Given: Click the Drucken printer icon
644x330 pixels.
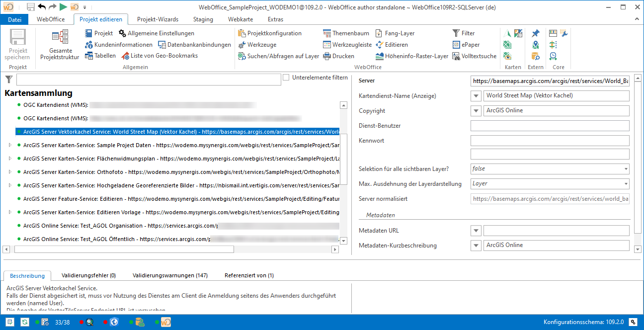Looking at the screenshot, I should point(328,56).
